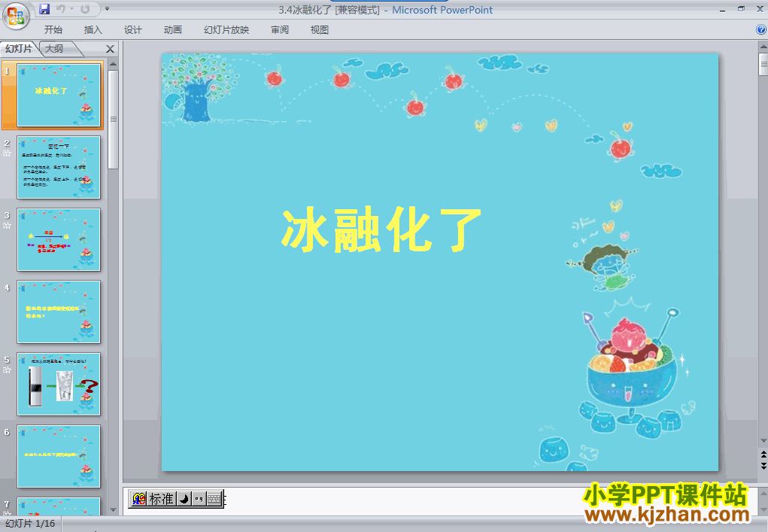Viewport: 768px width, 532px height.
Task: Select slide 4 thumbnail
Action: point(59,312)
